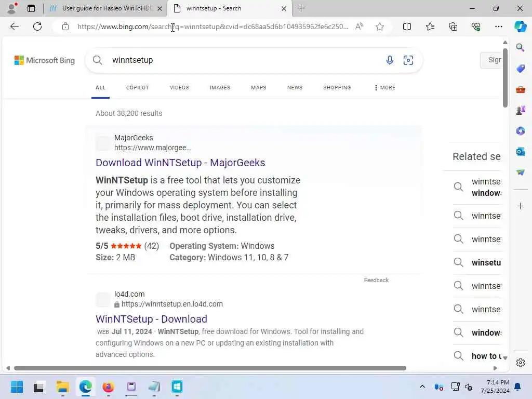Open Download WinNTSetup - MajorGeeks result
The height and width of the screenshot is (399, 532).
click(x=180, y=163)
